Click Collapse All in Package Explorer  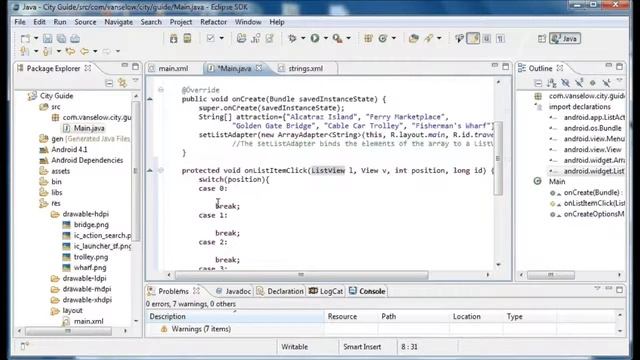[109, 83]
